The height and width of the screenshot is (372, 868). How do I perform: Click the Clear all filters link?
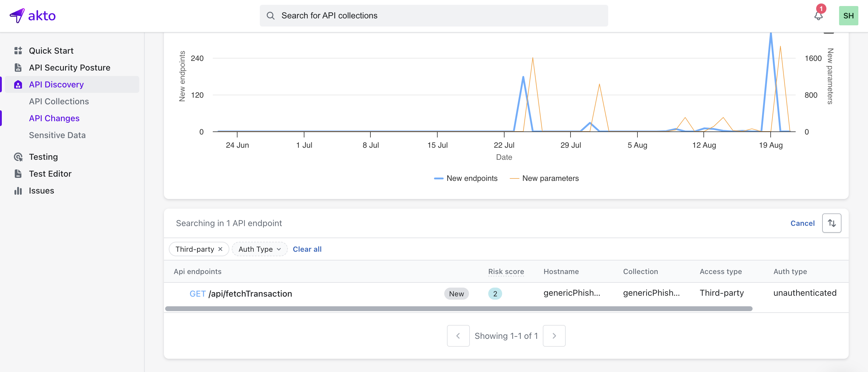307,249
